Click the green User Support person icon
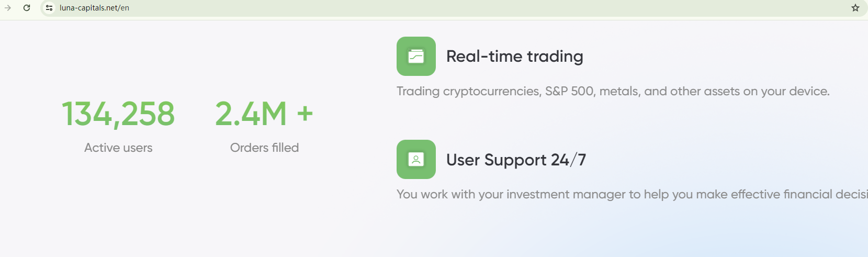 (416, 159)
